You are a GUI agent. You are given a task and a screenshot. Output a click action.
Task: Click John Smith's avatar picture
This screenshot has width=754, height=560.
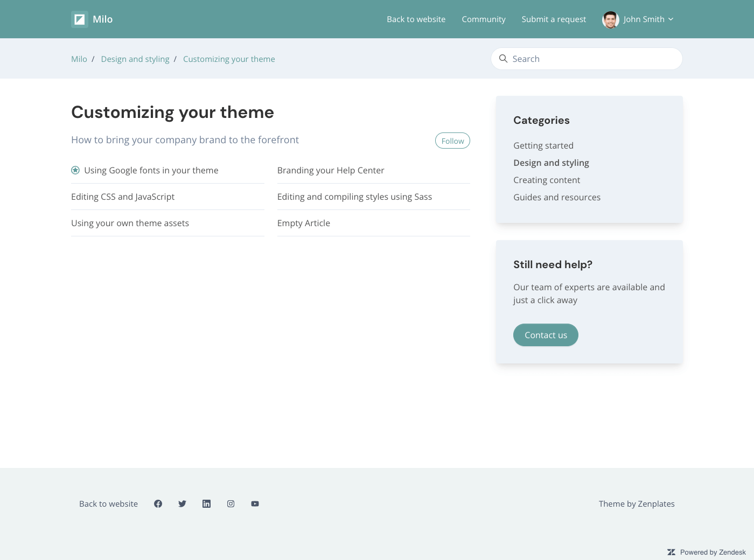click(x=610, y=19)
